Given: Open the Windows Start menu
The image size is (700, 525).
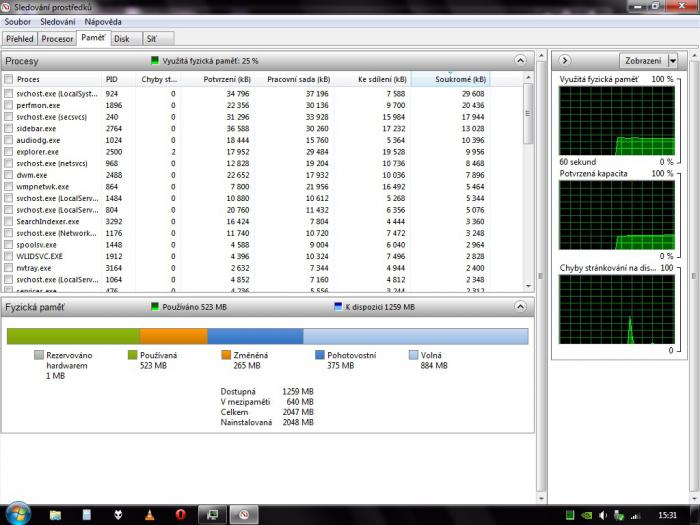Looking at the screenshot, I should tap(18, 514).
